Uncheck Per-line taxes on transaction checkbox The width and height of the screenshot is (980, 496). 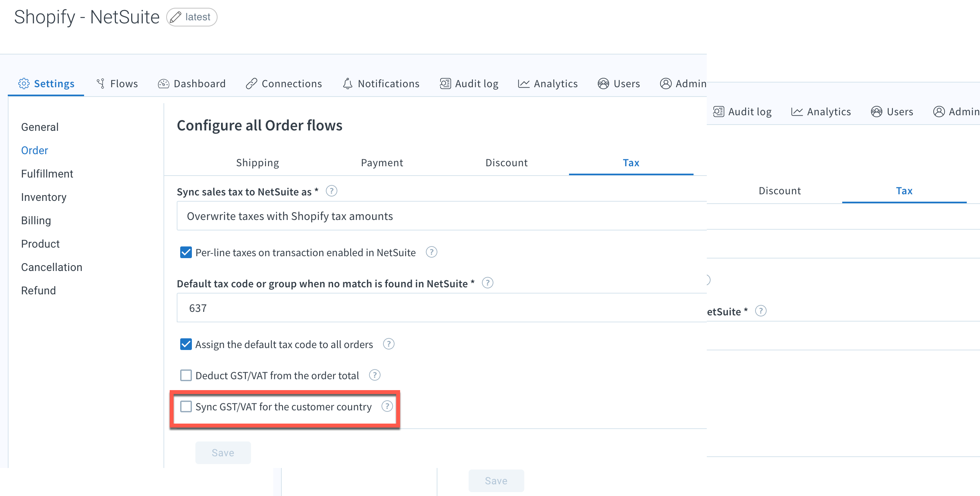click(186, 252)
